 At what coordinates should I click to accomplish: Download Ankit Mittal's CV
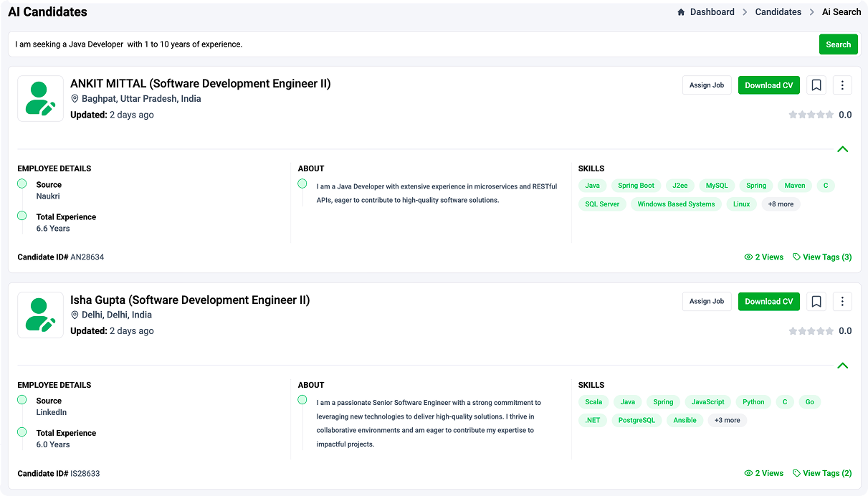(768, 85)
